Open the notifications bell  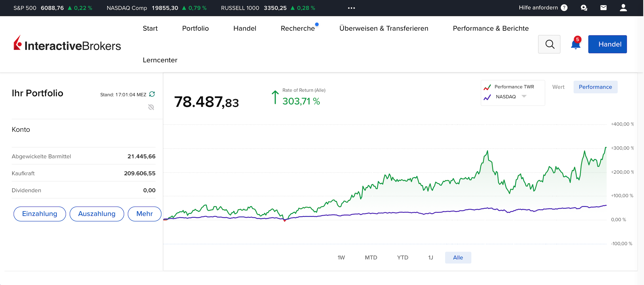576,45
